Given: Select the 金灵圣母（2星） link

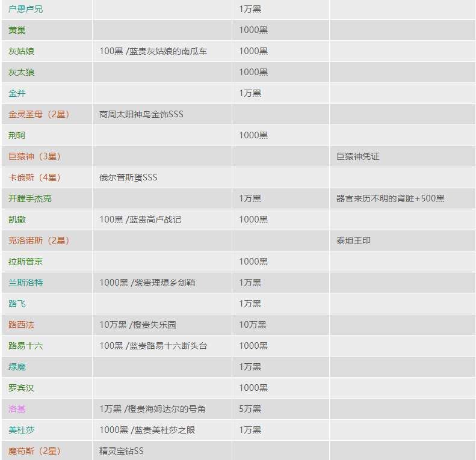Looking at the screenshot, I should point(39,114).
